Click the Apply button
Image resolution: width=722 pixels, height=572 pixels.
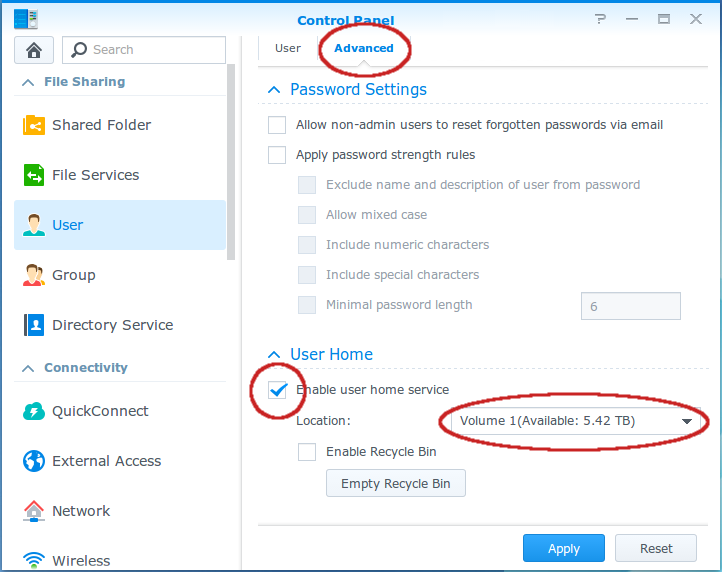tap(563, 548)
